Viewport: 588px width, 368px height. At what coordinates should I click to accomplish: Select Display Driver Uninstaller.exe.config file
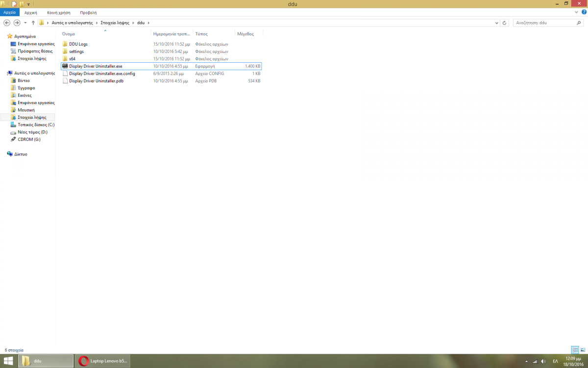[x=102, y=74]
